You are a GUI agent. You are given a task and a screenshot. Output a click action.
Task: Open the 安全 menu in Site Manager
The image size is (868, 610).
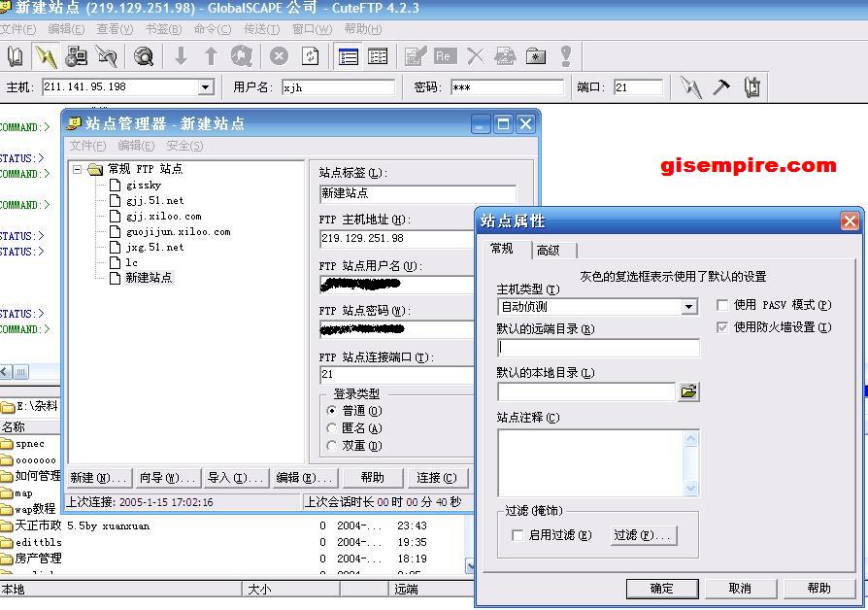(184, 146)
